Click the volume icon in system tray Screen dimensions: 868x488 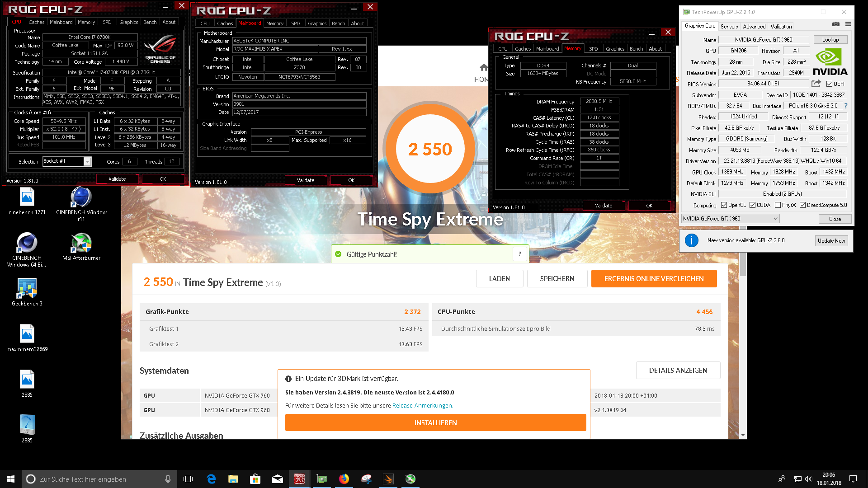(x=808, y=479)
